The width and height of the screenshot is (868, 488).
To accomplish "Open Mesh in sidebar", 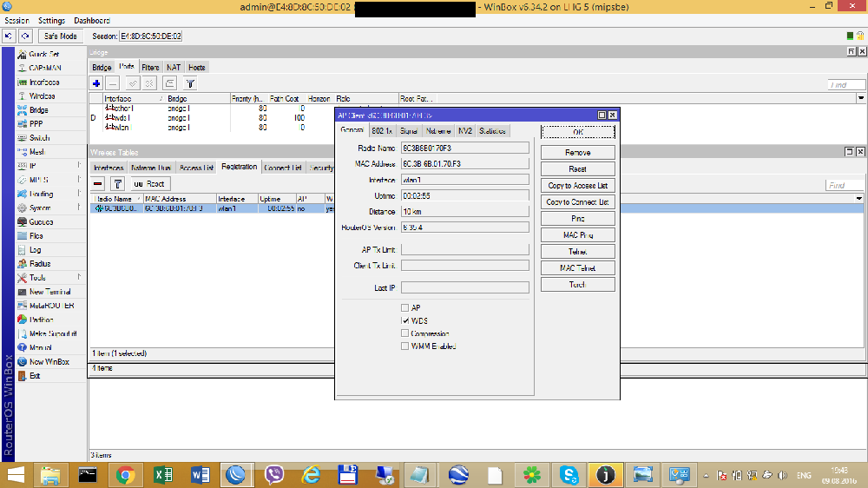I will pyautogui.click(x=36, y=152).
